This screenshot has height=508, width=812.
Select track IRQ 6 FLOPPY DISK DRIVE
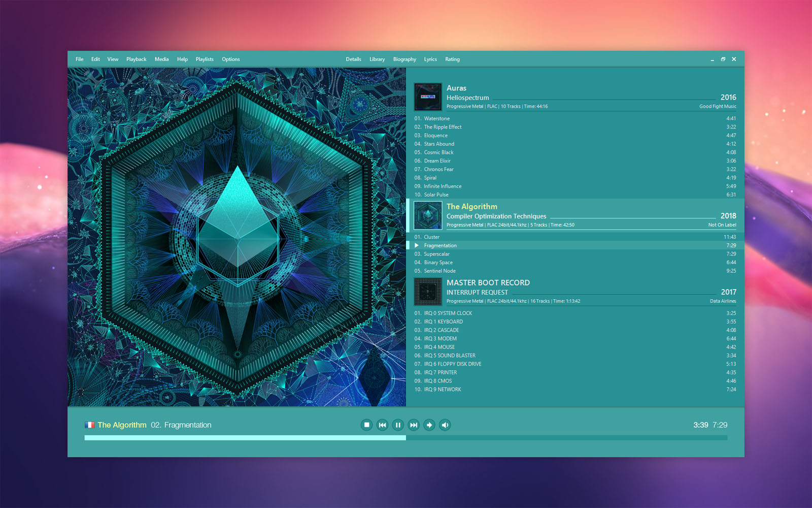[575, 364]
